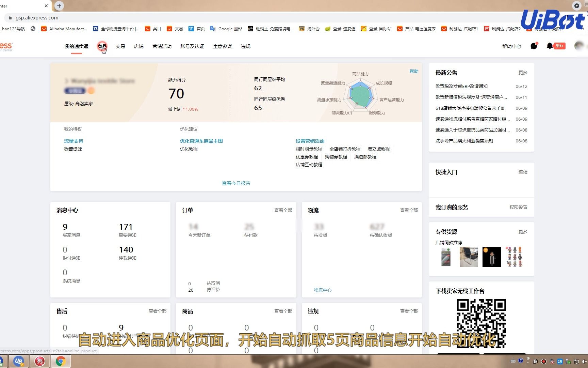Viewport: 588px width, 368px height.
Task: Open the 设置营销活动 link
Action: [x=310, y=141]
